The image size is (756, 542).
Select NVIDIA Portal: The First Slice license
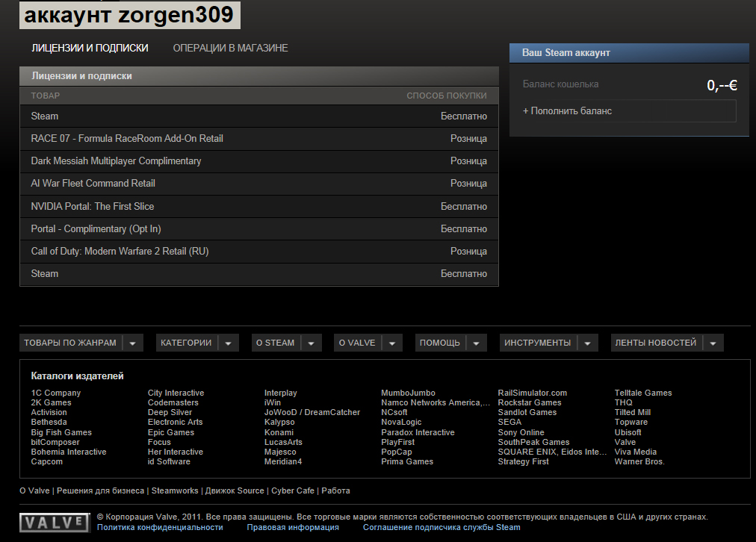(x=259, y=207)
